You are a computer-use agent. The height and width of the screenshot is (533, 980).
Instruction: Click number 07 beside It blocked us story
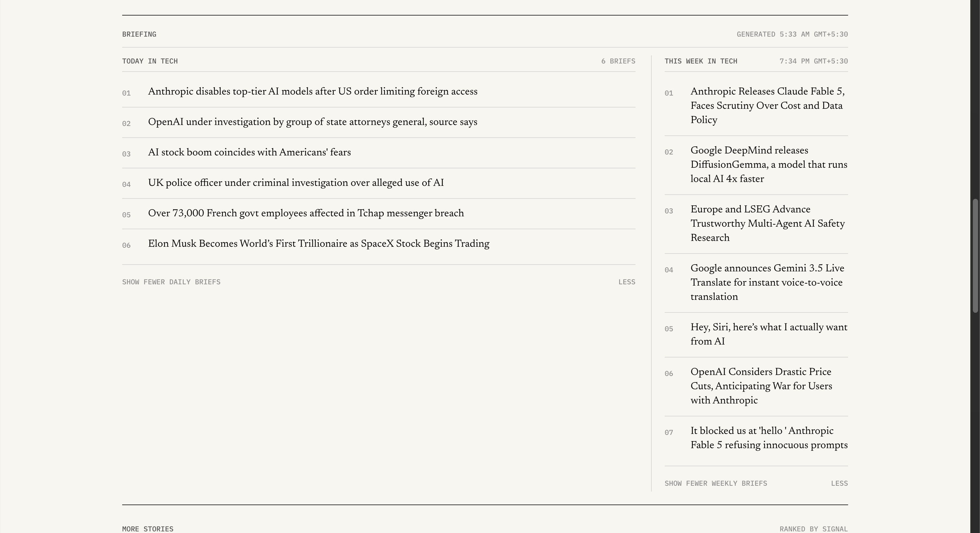pos(669,433)
